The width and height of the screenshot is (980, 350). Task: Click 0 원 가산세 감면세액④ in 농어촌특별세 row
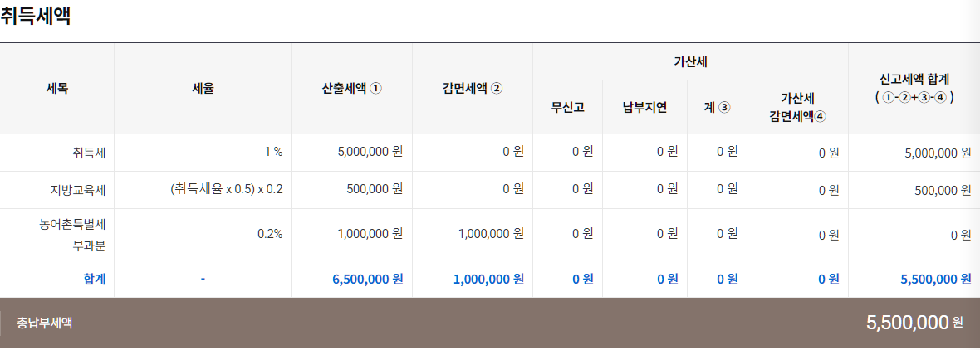(x=829, y=236)
